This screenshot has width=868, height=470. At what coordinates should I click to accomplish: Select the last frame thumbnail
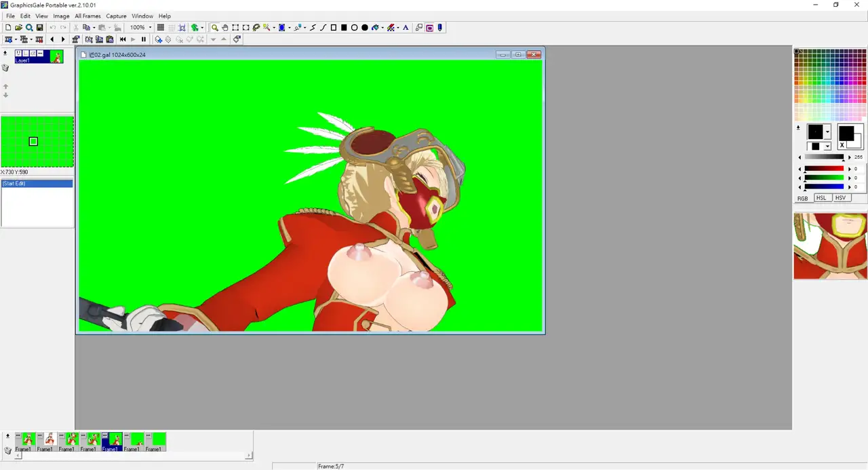click(x=158, y=442)
